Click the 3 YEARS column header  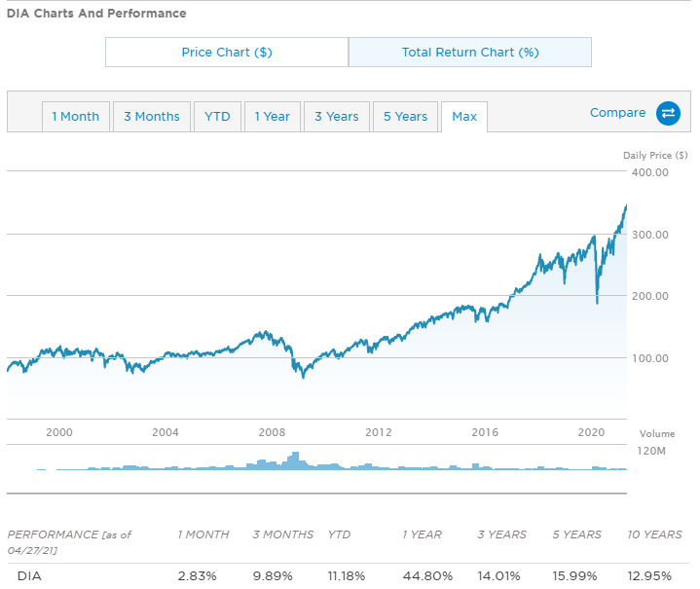[501, 534]
